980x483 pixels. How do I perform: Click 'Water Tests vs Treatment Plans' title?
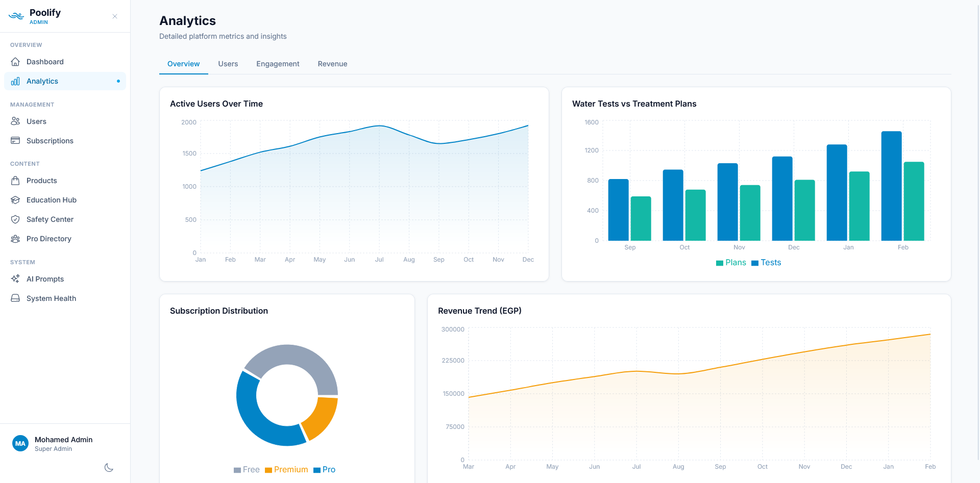[634, 104]
